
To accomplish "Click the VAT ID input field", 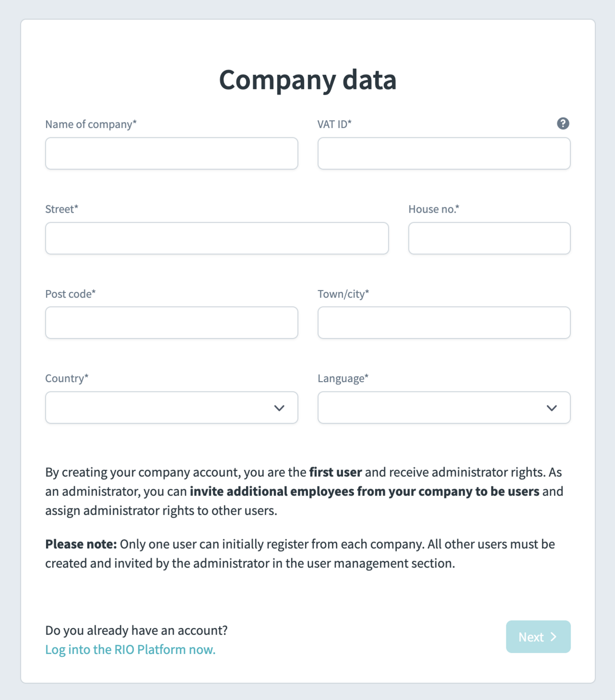I will [x=443, y=153].
